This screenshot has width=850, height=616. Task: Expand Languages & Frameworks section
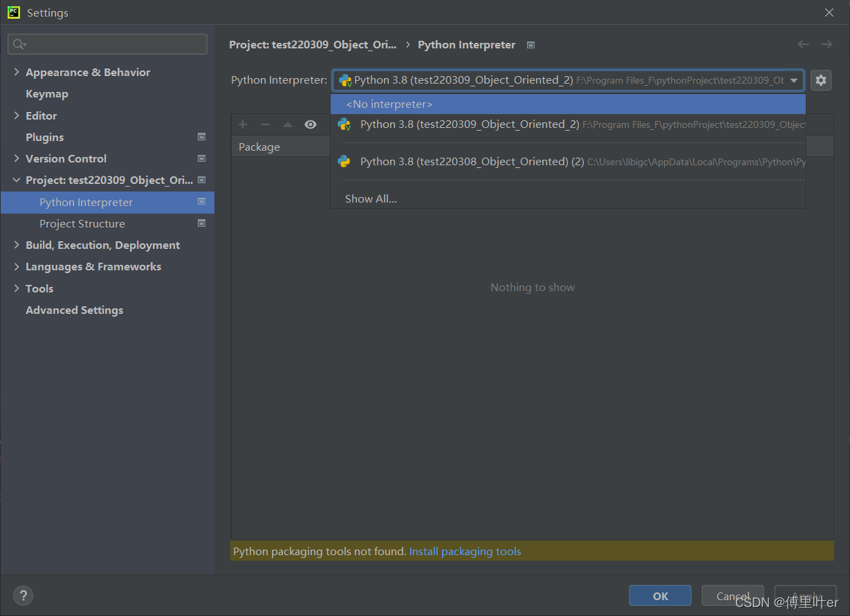(x=17, y=266)
